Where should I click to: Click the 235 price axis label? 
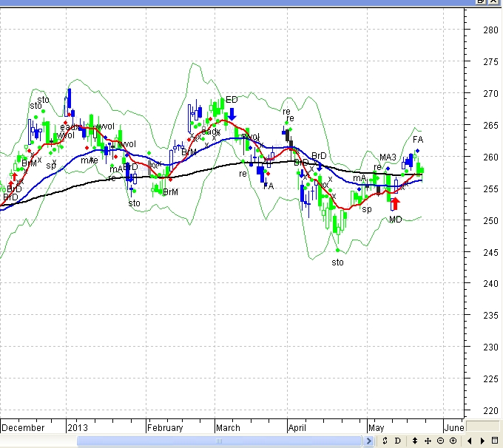(x=490, y=316)
